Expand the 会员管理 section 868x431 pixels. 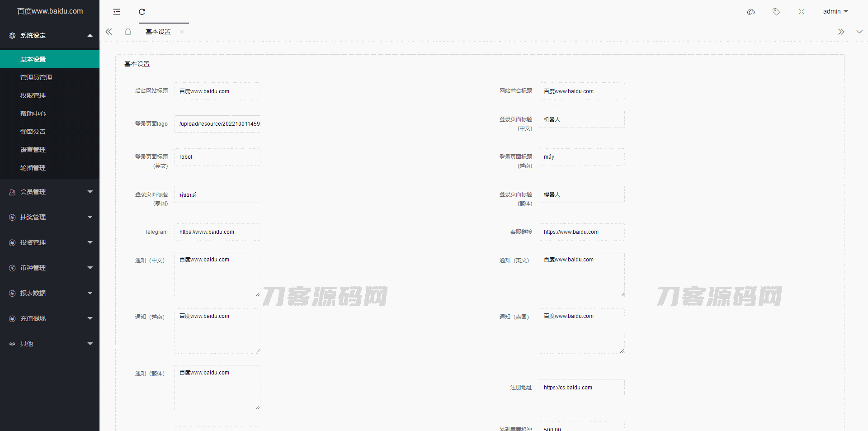[50, 192]
